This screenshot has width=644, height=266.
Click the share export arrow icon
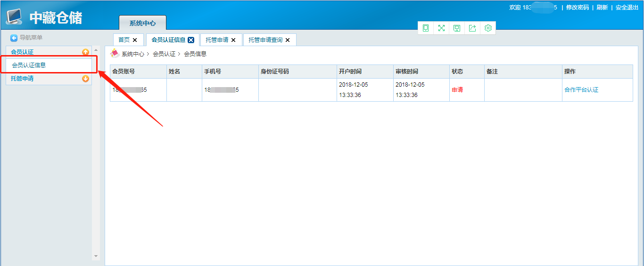point(472,28)
